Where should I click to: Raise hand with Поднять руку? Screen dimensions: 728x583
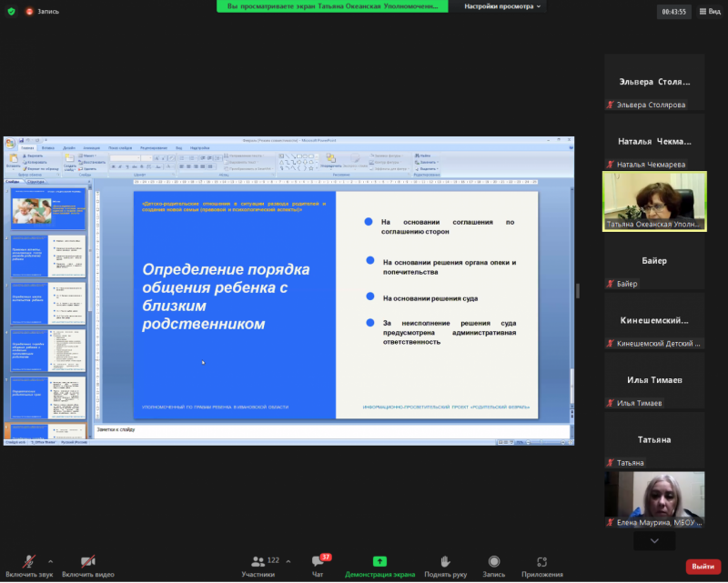pos(444,566)
